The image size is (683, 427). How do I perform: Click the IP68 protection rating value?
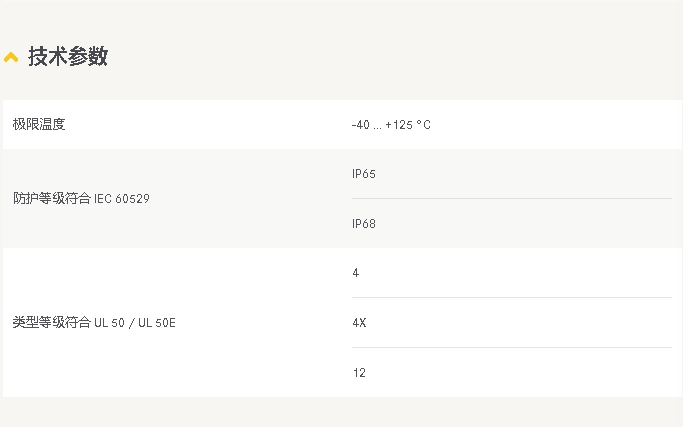coord(364,224)
